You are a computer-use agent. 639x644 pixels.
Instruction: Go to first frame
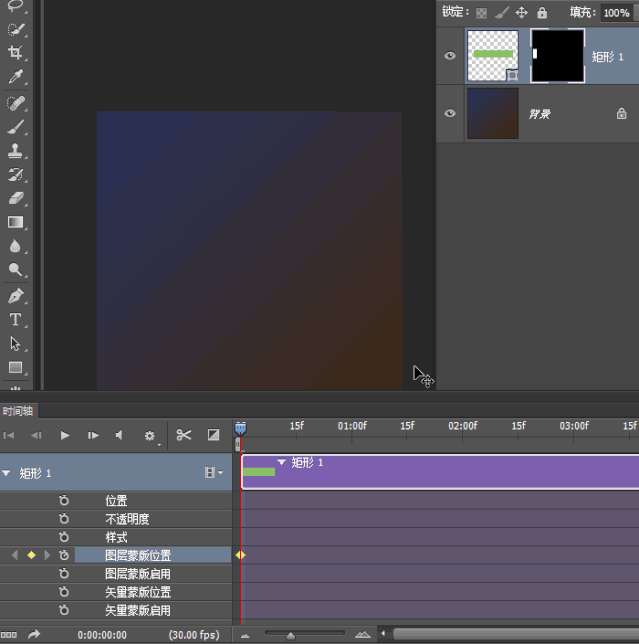coord(9,435)
